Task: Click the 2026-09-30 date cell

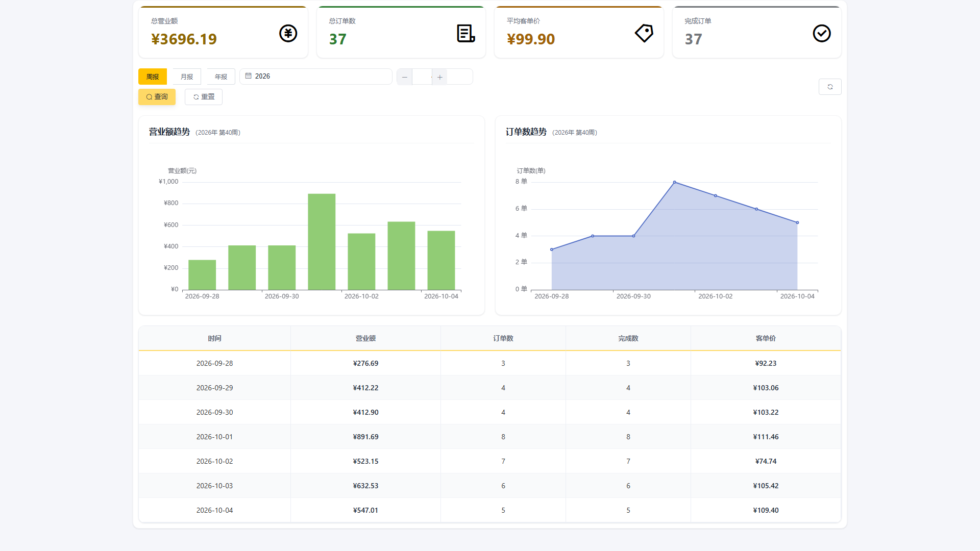Action: pos(214,412)
